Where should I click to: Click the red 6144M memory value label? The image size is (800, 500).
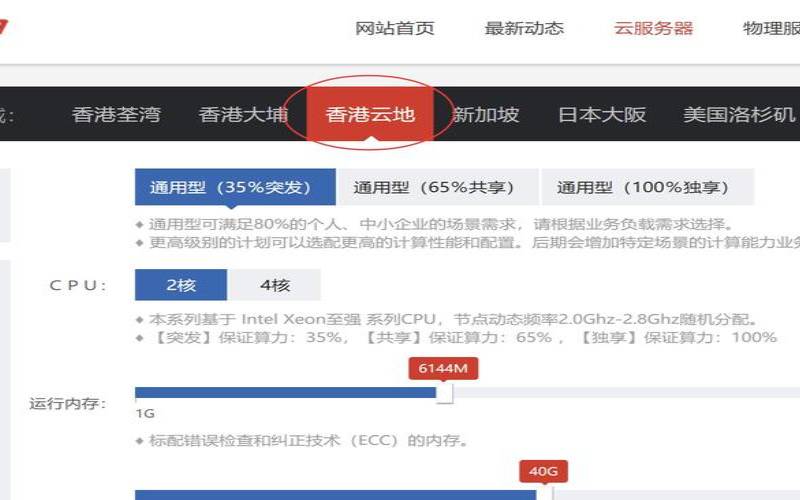click(x=444, y=368)
